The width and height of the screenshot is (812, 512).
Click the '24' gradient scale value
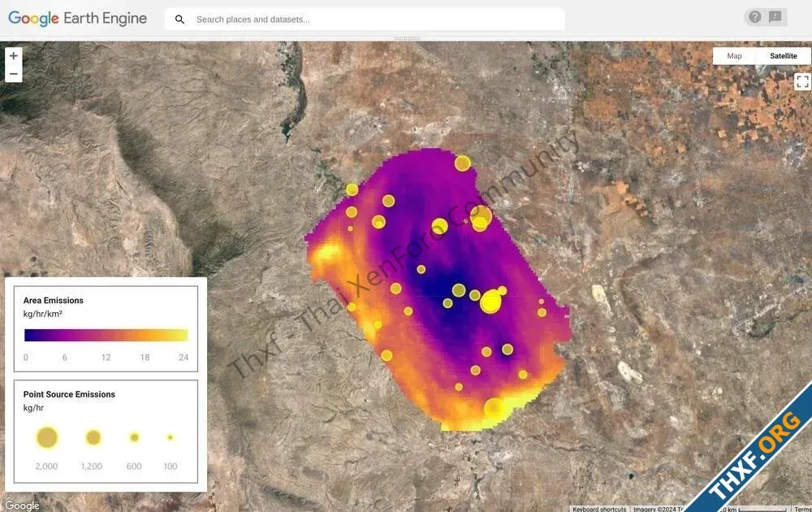[184, 358]
